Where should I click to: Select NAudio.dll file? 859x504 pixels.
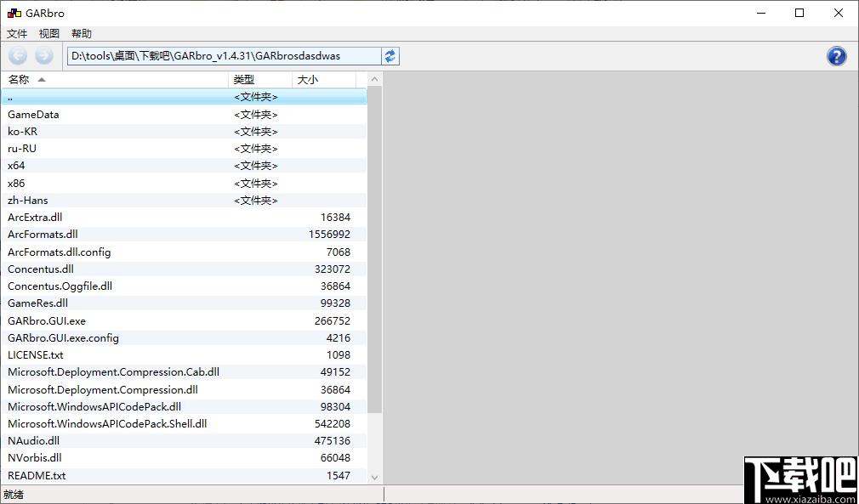tap(184, 440)
